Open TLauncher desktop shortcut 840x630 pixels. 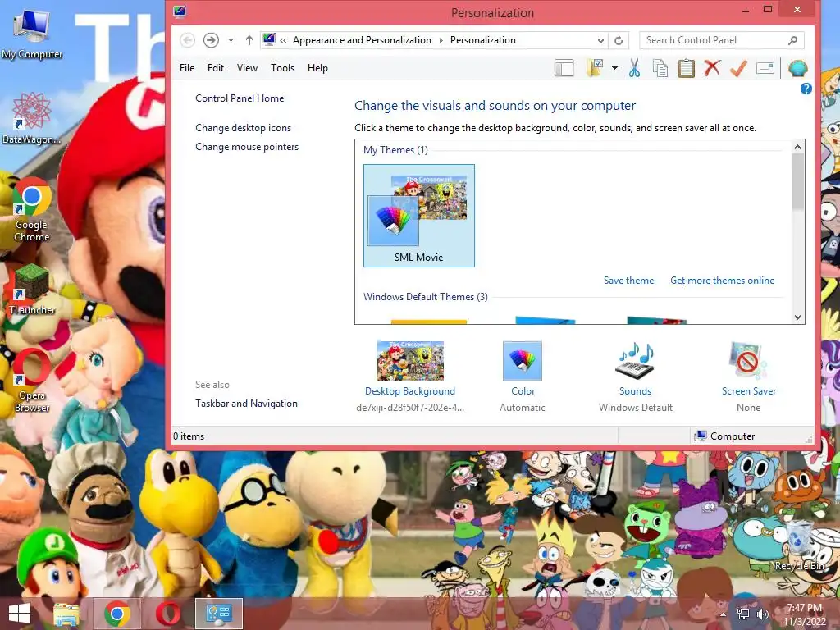(x=32, y=290)
